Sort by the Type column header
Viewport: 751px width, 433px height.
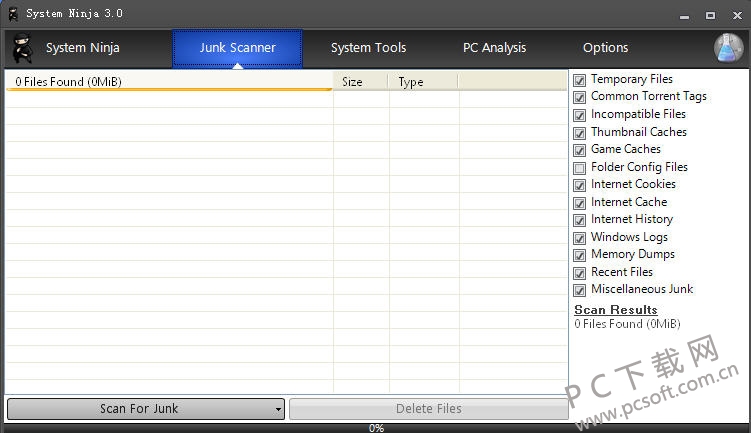coord(423,81)
